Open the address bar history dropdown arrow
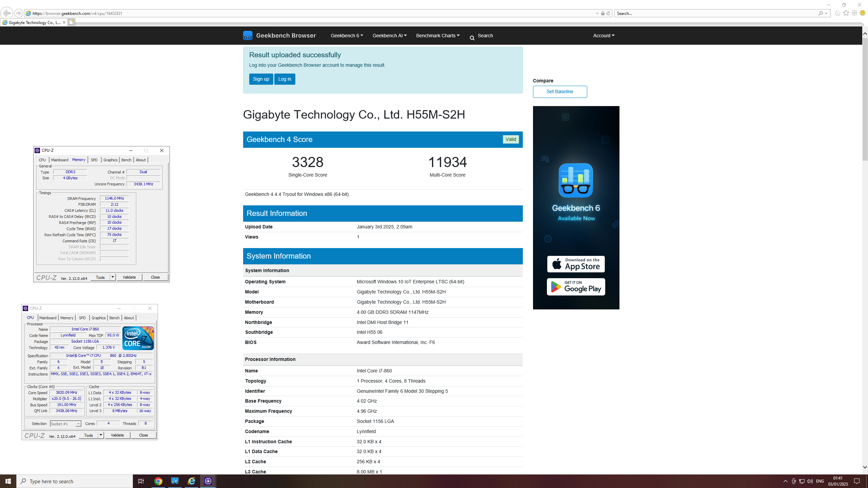 [x=597, y=14]
